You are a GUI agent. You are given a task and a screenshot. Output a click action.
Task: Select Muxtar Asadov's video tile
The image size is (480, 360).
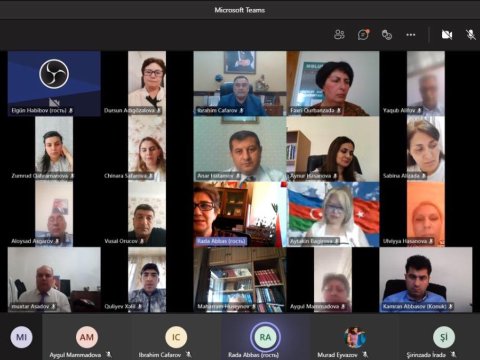[54, 280]
